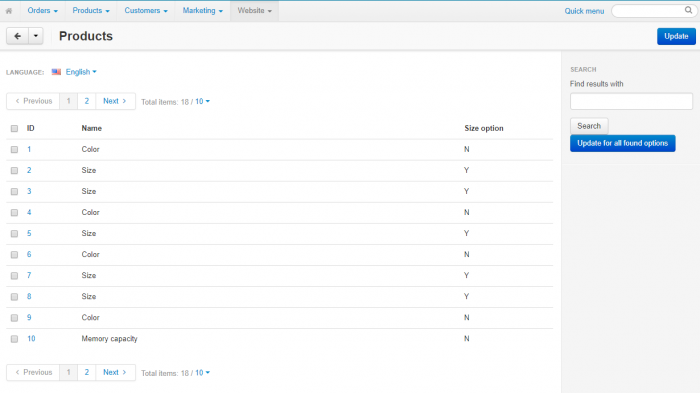Screen dimensions: 700x393
Task: Click Previous in the top pagination
Action: 33,101
